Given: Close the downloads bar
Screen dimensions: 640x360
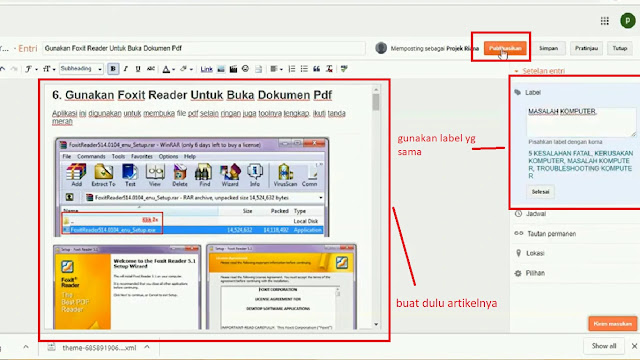Looking at the screenshot, I should [634, 346].
